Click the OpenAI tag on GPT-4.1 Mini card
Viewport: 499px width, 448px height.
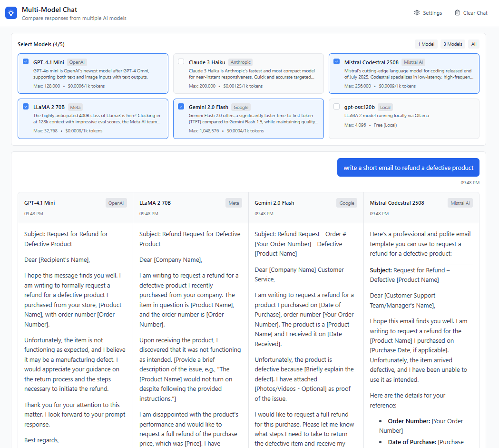coord(77,62)
